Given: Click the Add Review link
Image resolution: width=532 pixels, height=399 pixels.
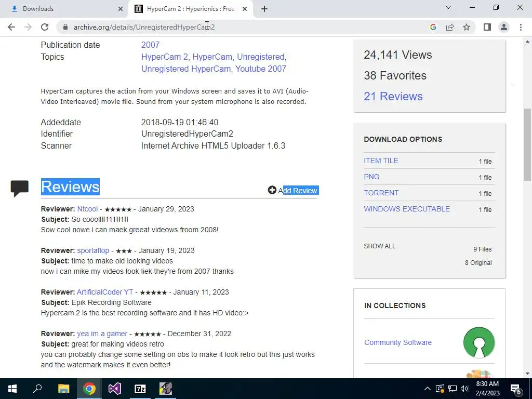Looking at the screenshot, I should point(298,190).
